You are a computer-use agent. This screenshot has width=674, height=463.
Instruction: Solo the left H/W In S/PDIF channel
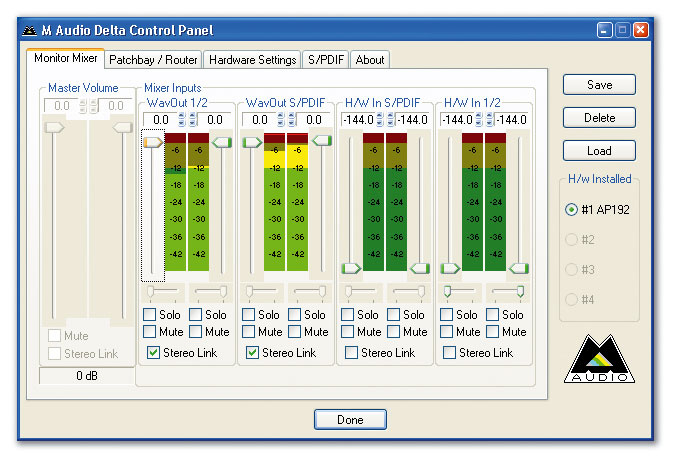(347, 315)
